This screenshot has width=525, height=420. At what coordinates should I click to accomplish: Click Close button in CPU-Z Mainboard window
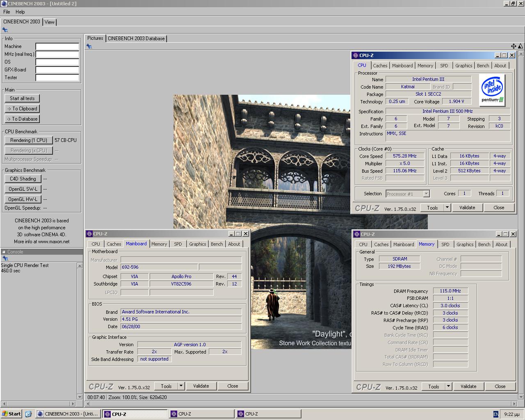233,386
